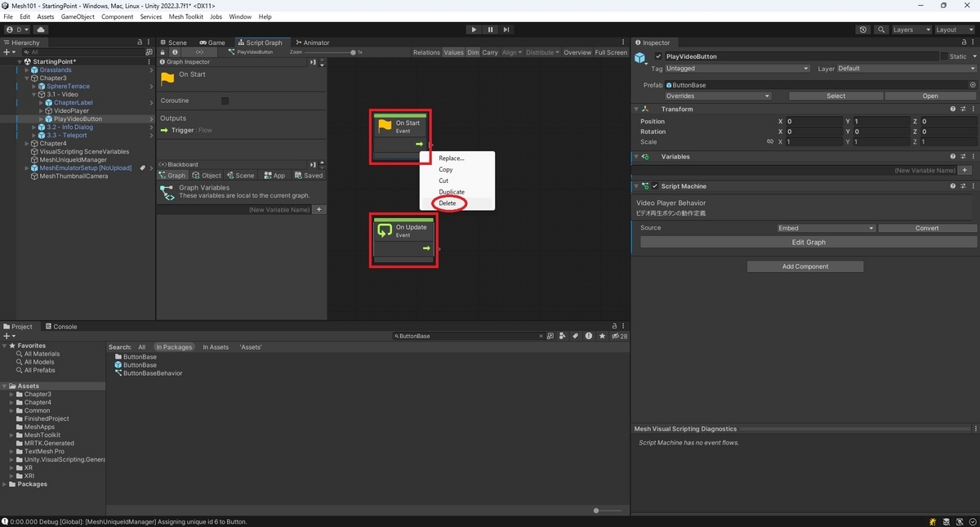This screenshot has height=527, width=980.
Task: Expand the Grasslands object
Action: coord(26,70)
